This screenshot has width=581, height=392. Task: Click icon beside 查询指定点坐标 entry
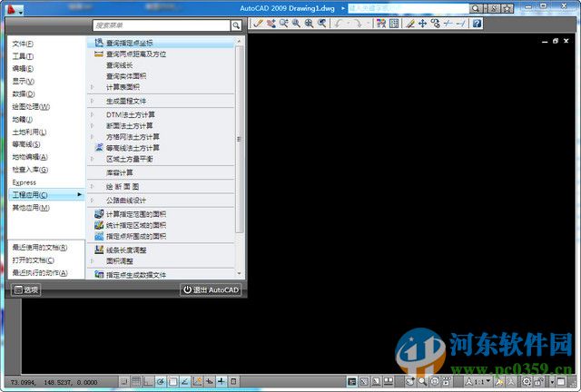click(x=99, y=43)
